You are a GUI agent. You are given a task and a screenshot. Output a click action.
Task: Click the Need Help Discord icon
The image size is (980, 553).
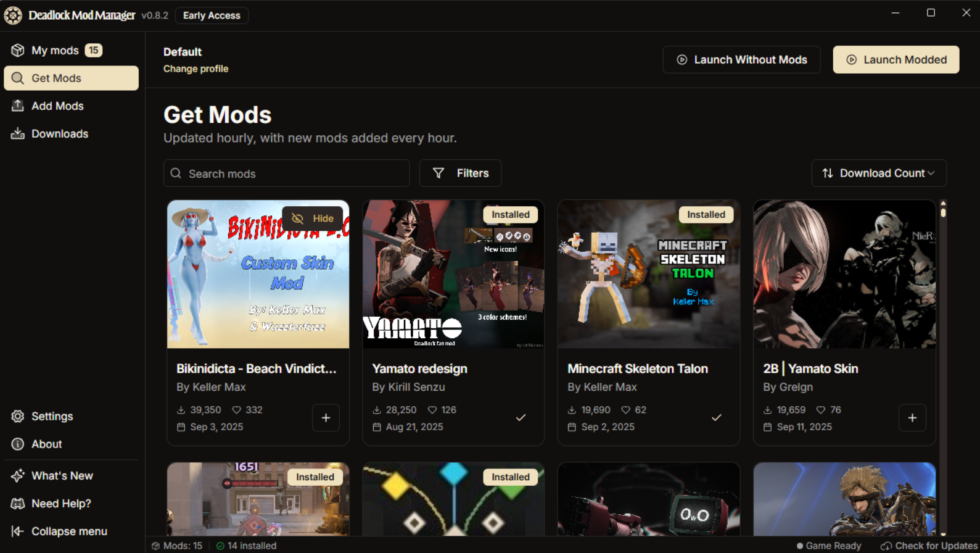[17, 503]
